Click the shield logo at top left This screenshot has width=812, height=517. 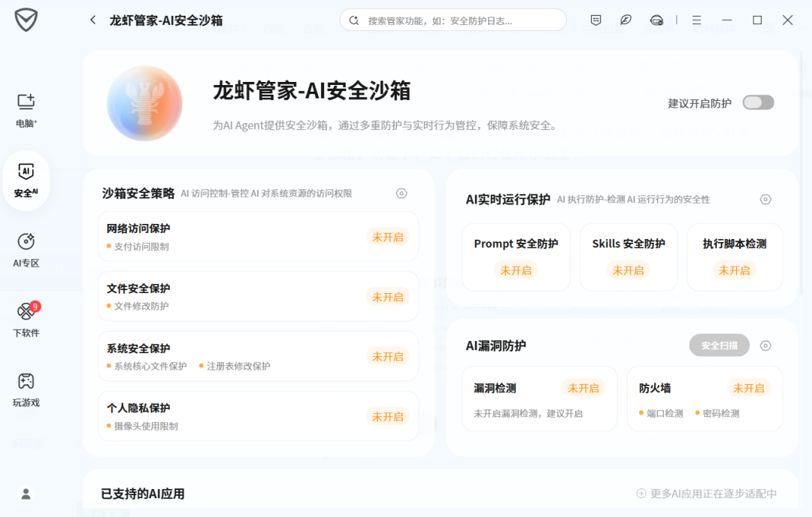coord(25,20)
